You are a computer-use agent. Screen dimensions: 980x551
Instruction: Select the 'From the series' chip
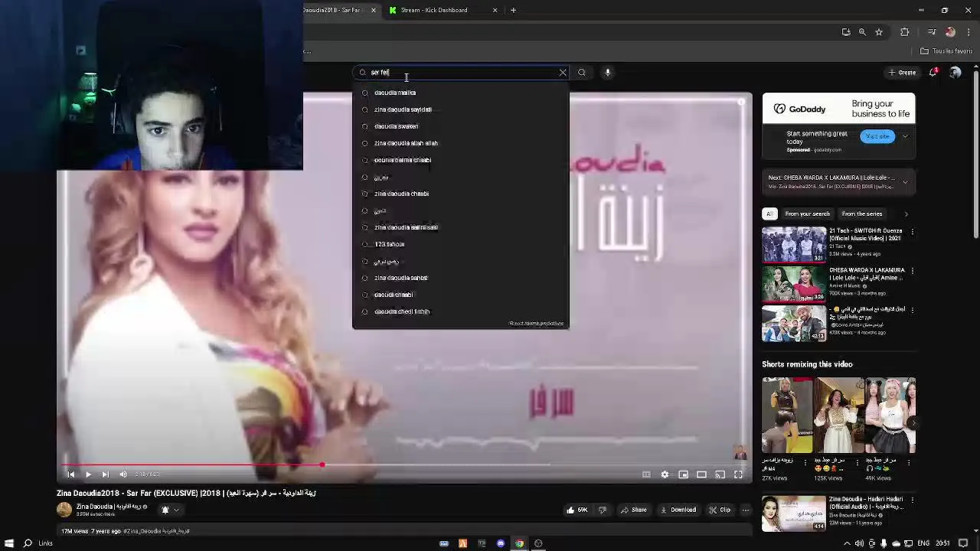pos(862,214)
